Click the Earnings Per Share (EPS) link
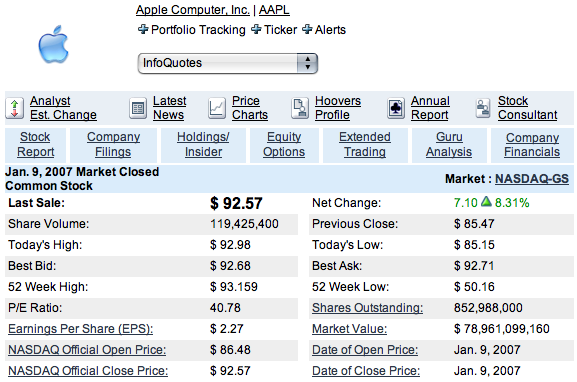 (81, 329)
